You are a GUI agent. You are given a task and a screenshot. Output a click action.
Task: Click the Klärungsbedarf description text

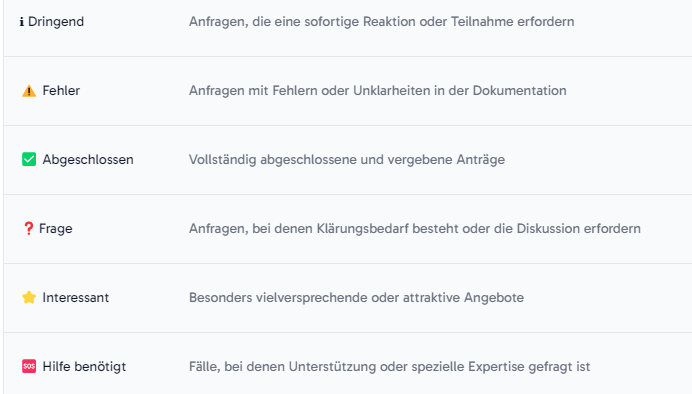point(415,229)
